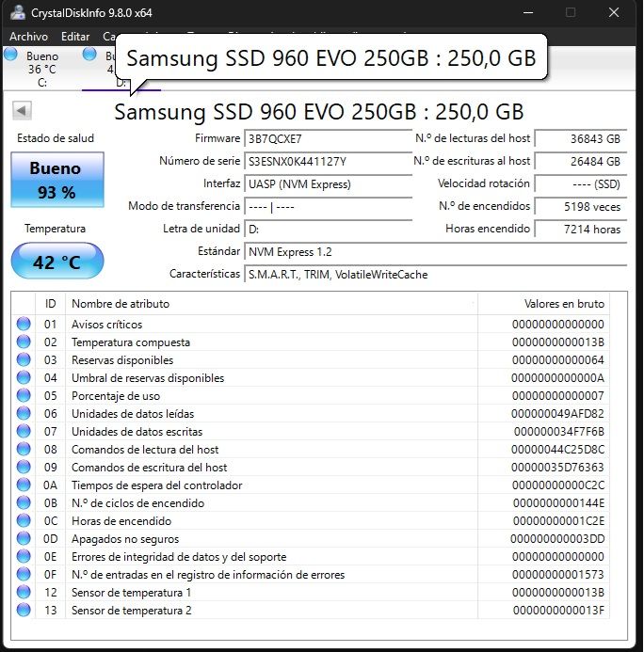
Task: Click power-on hours value 7214 horas
Action: 580,230
